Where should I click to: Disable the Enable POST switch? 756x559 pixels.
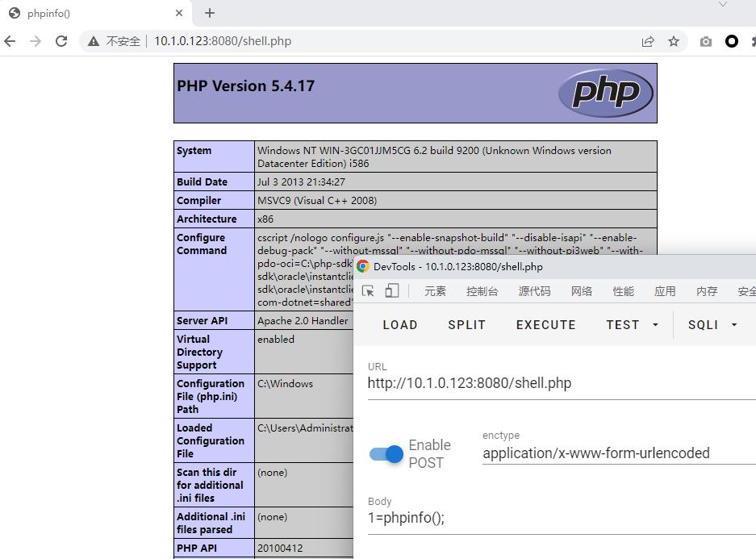click(x=386, y=454)
